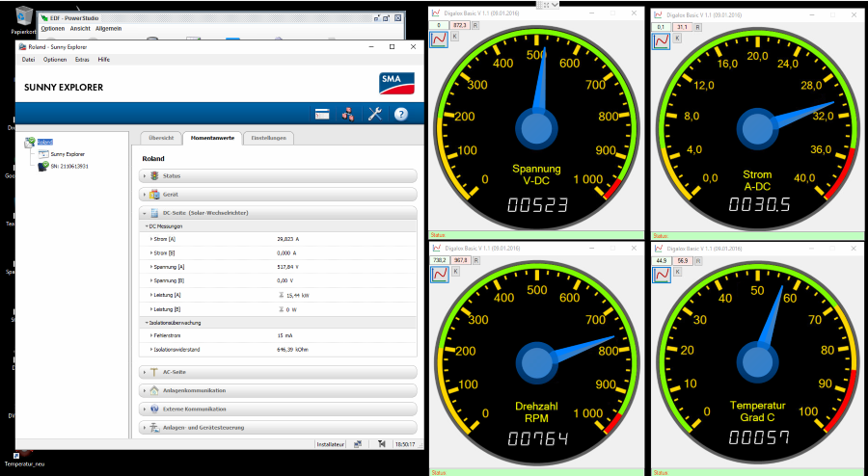
Task: Switch to the Übersicht tab
Action: click(x=161, y=138)
